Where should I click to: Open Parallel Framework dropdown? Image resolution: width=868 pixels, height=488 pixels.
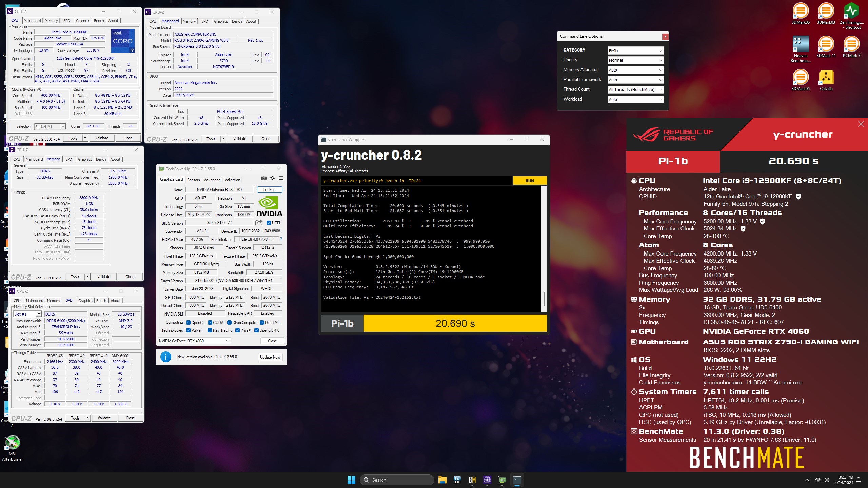point(635,80)
